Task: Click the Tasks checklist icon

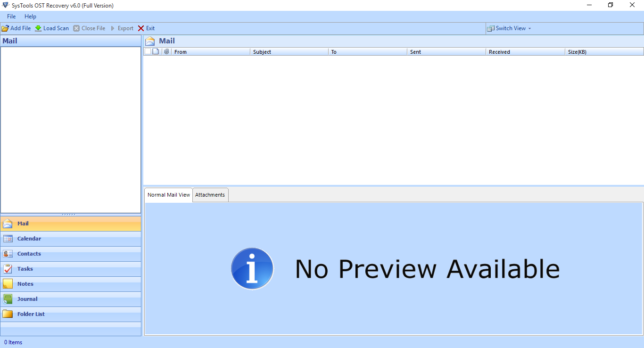Action: (8, 269)
